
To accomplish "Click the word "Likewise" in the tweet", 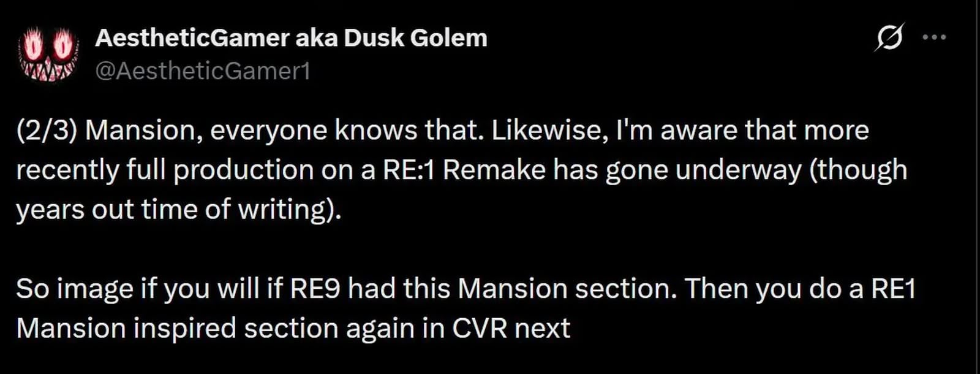I will pyautogui.click(x=549, y=131).
